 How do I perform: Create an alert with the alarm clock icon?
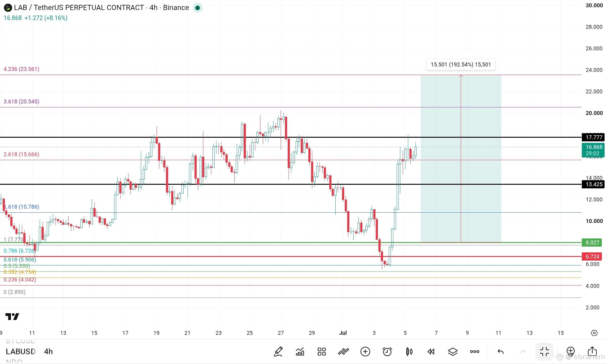tap(387, 352)
